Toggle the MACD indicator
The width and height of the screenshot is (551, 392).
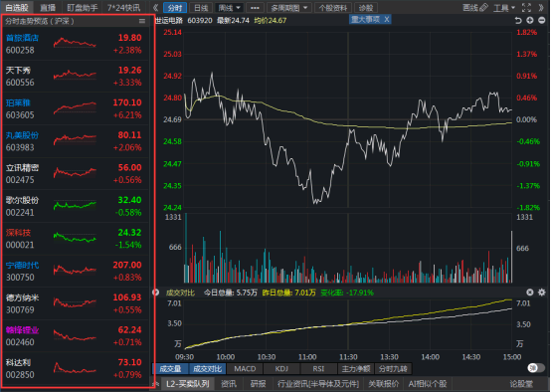(245, 368)
